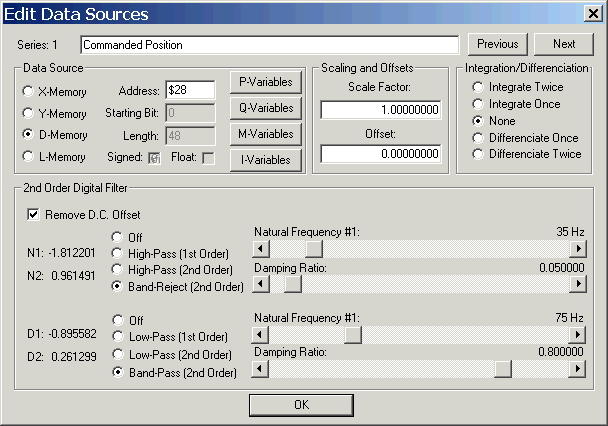Select Low-Pass (2nd Order) filter
Viewport: 608px width, 426px height.
pyautogui.click(x=119, y=355)
